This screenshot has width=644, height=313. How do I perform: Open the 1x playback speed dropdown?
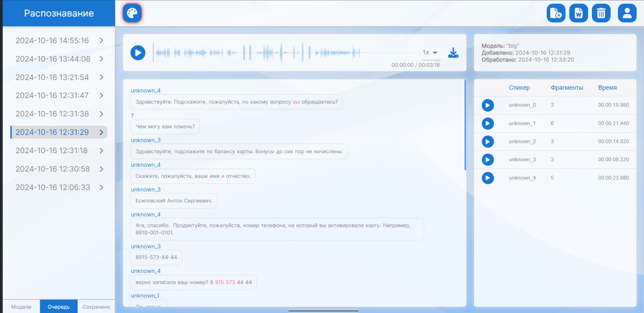pyautogui.click(x=430, y=53)
